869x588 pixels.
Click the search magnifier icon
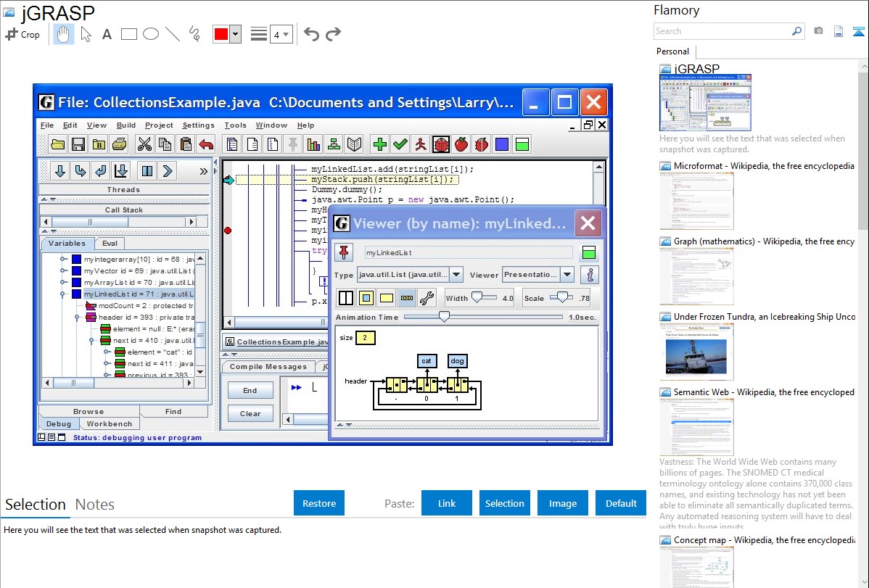tap(797, 31)
